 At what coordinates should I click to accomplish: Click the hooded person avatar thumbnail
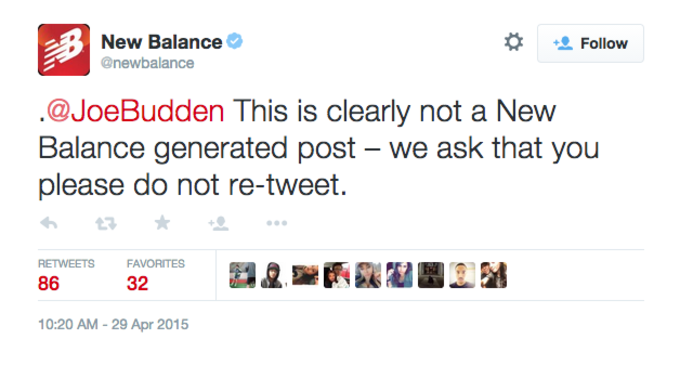[x=274, y=275]
